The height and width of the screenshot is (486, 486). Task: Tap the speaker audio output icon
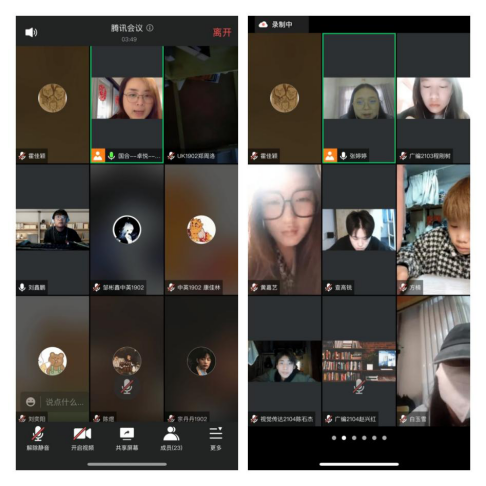(31, 32)
